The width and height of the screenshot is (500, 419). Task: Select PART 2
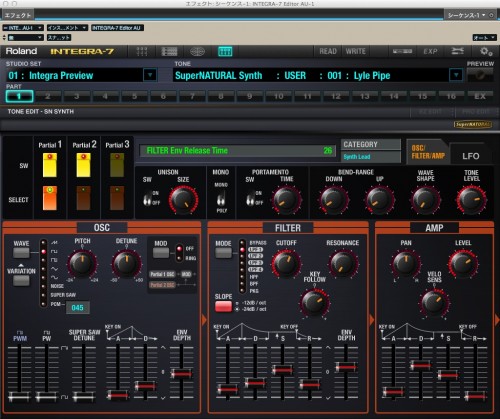[x=48, y=96]
